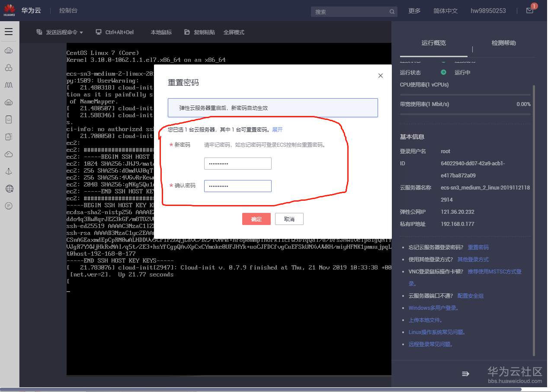Click the Huawei Cloud brand text
The height and width of the screenshot is (392, 551).
pyautogui.click(x=31, y=10)
